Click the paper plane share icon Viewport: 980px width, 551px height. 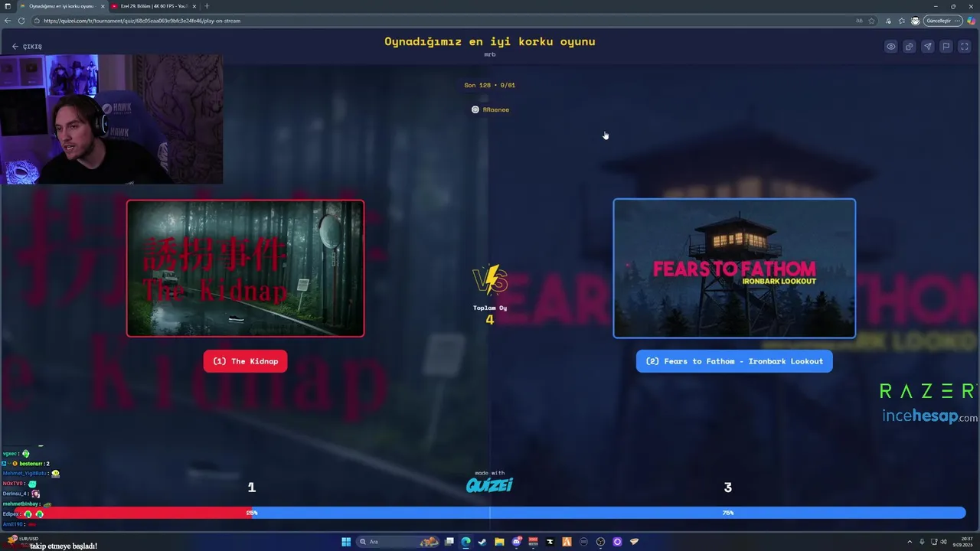[x=928, y=47]
